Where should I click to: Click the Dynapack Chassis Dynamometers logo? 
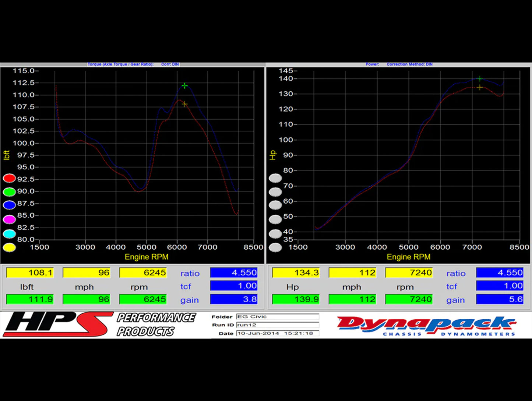[x=426, y=326]
